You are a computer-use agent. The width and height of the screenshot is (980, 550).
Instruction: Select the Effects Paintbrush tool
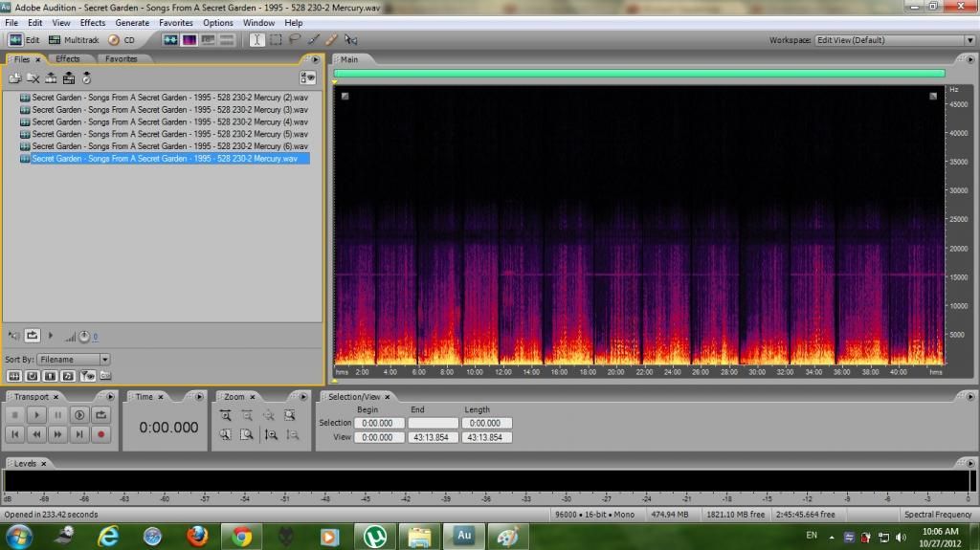click(x=313, y=40)
